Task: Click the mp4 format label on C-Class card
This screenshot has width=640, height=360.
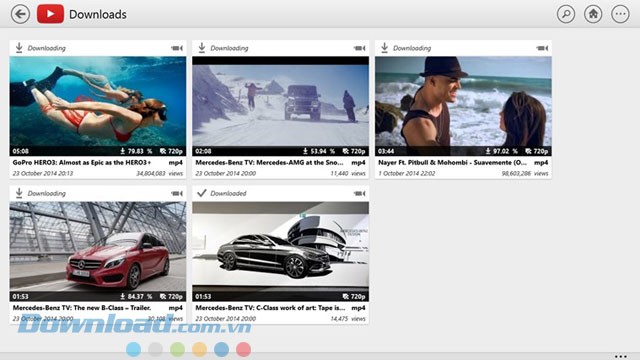Action: (x=359, y=308)
